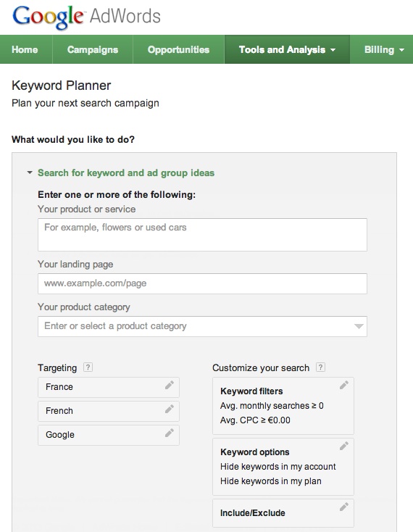Screen dimensions: 413x532
Task: Edit the Google network targeting pencil
Action: coord(170,433)
